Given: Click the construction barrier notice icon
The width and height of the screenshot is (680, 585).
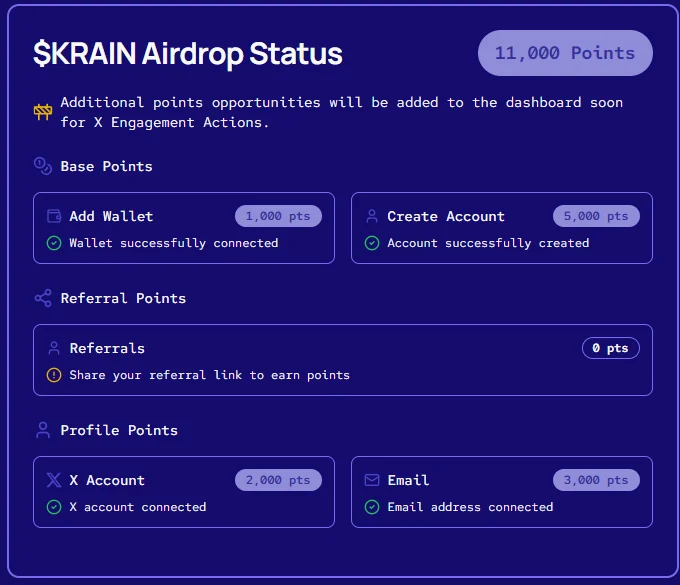Looking at the screenshot, I should point(43,112).
